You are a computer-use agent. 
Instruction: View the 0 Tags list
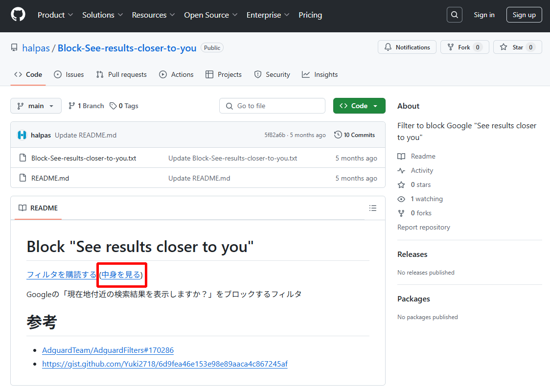click(x=124, y=106)
